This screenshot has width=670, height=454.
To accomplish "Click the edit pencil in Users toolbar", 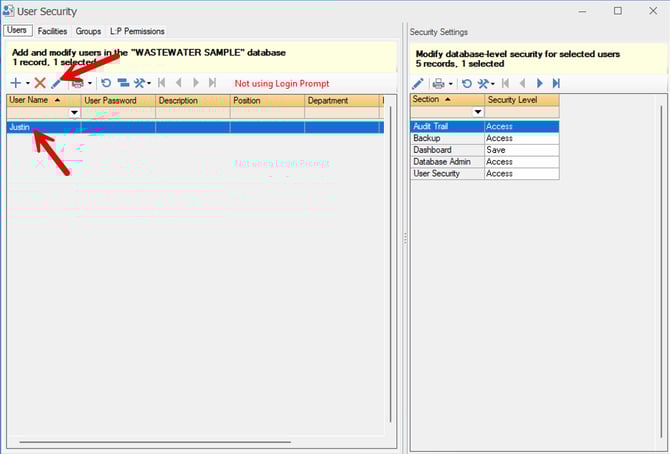I will click(56, 83).
